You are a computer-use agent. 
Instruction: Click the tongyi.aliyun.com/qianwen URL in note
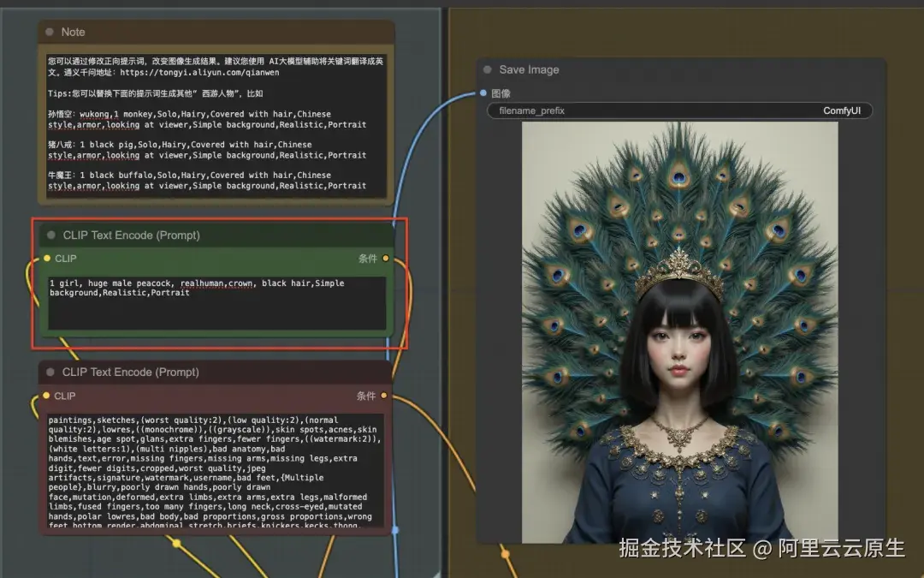[199, 73]
